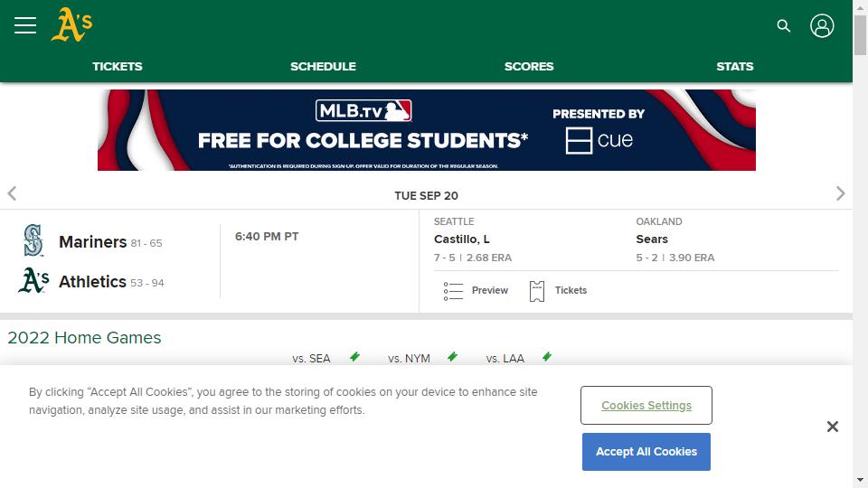Dismiss the cookie banner with X
868x488 pixels.
[x=833, y=427]
